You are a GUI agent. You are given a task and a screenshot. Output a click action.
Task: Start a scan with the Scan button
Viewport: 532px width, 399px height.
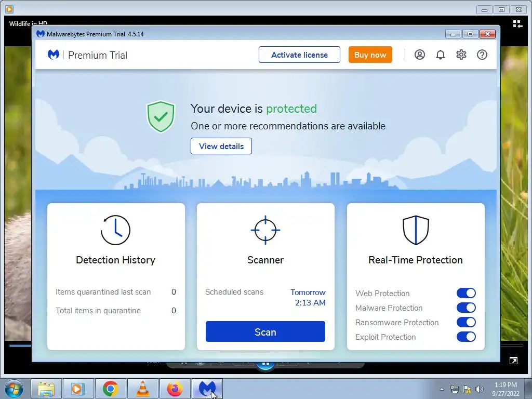click(265, 331)
